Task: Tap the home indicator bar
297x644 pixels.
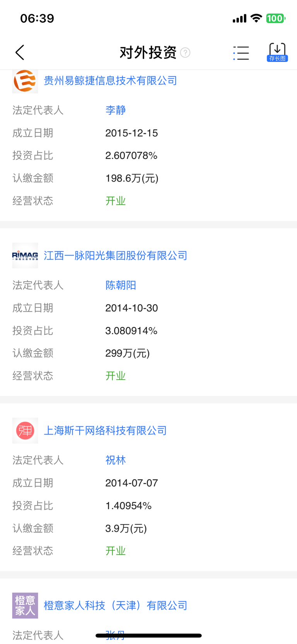Action: tap(148, 635)
